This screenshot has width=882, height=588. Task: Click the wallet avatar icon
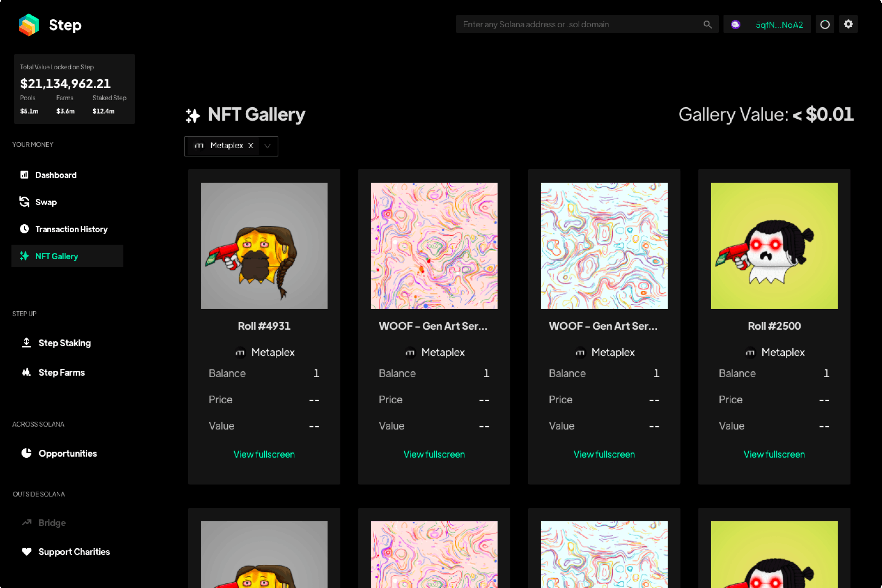coord(735,24)
